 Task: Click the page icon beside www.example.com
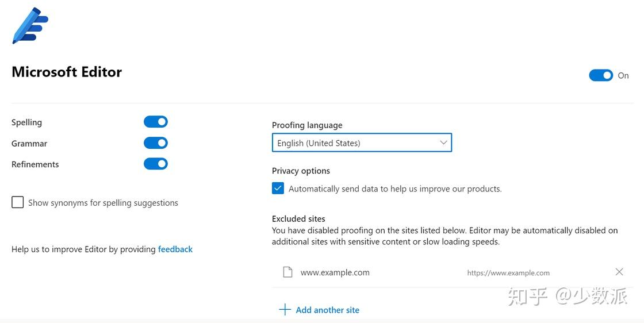tap(287, 272)
